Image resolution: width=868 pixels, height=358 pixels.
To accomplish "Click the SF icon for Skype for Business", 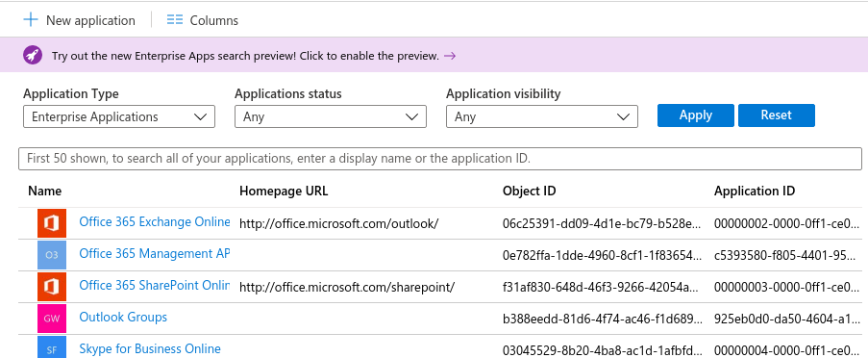I will pyautogui.click(x=52, y=346).
